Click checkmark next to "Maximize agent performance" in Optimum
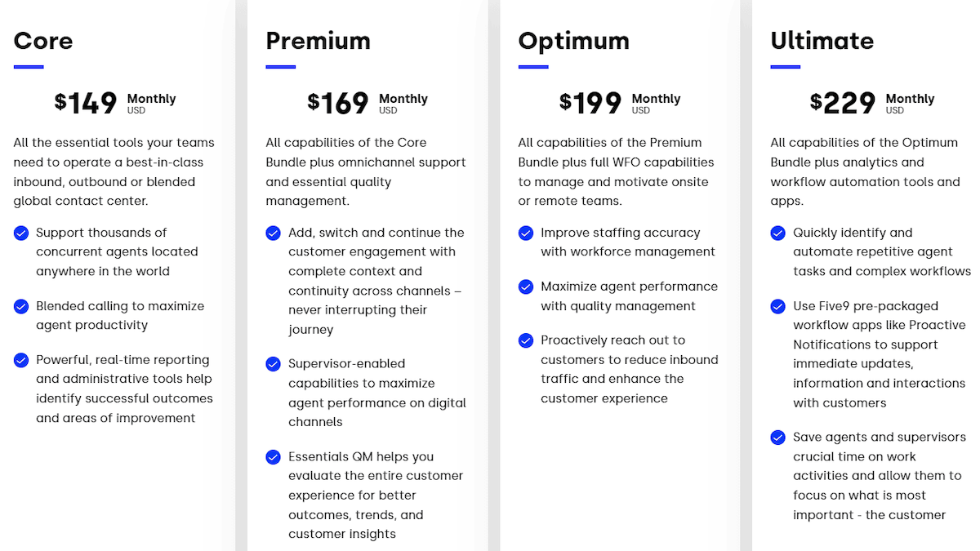980x551 pixels. [x=526, y=287]
